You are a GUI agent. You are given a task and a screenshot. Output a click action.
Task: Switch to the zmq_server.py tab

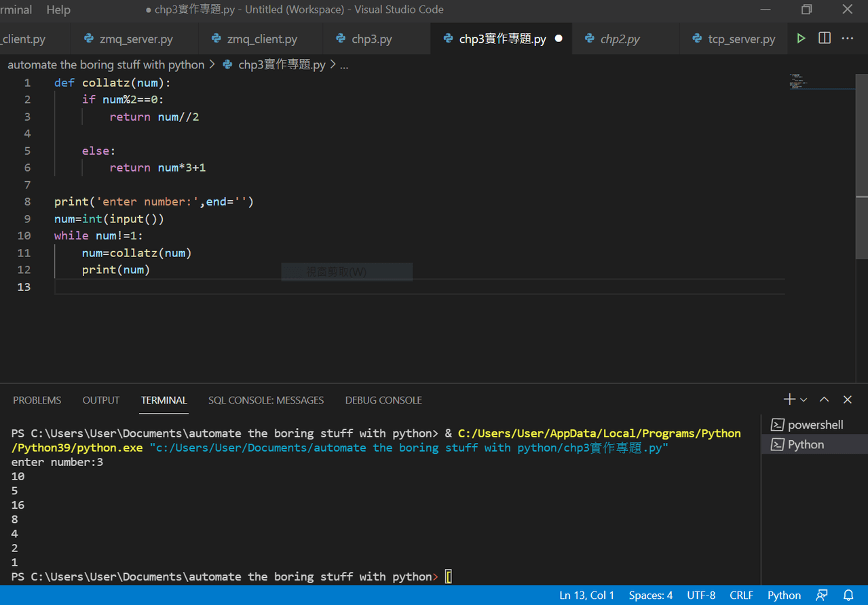[x=134, y=39]
